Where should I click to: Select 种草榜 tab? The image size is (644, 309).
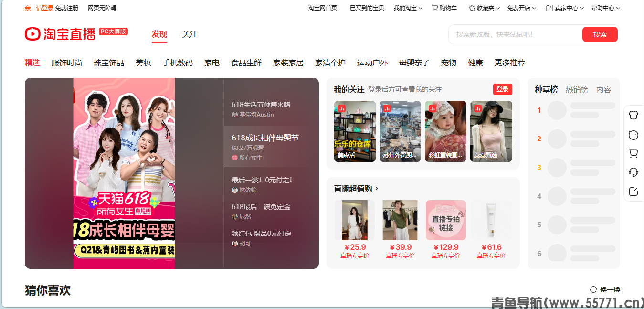click(x=546, y=90)
